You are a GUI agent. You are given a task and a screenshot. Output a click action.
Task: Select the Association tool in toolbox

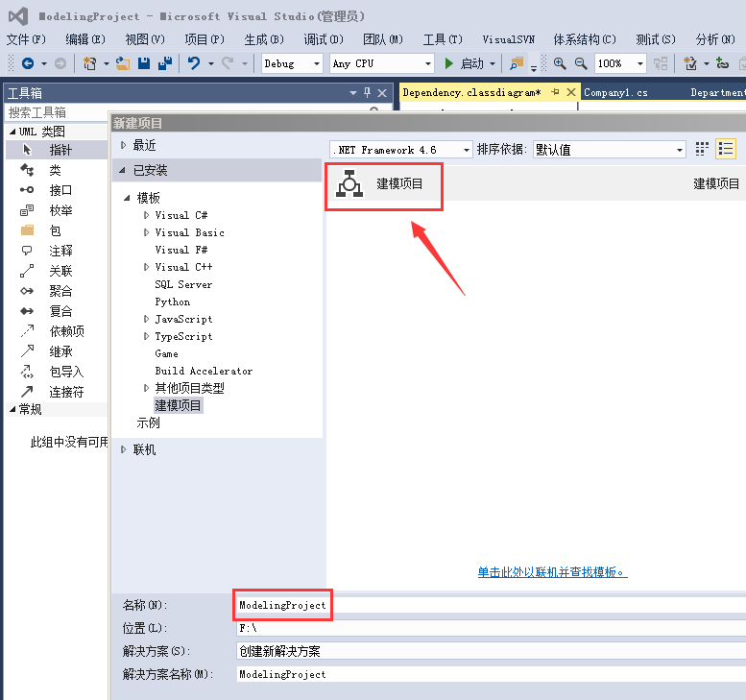(56, 271)
